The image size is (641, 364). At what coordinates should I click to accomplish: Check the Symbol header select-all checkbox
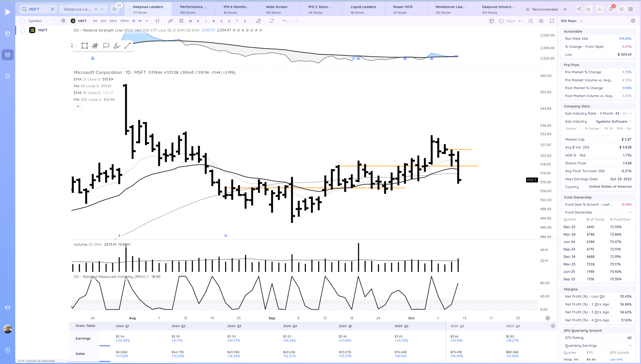point(23,21)
